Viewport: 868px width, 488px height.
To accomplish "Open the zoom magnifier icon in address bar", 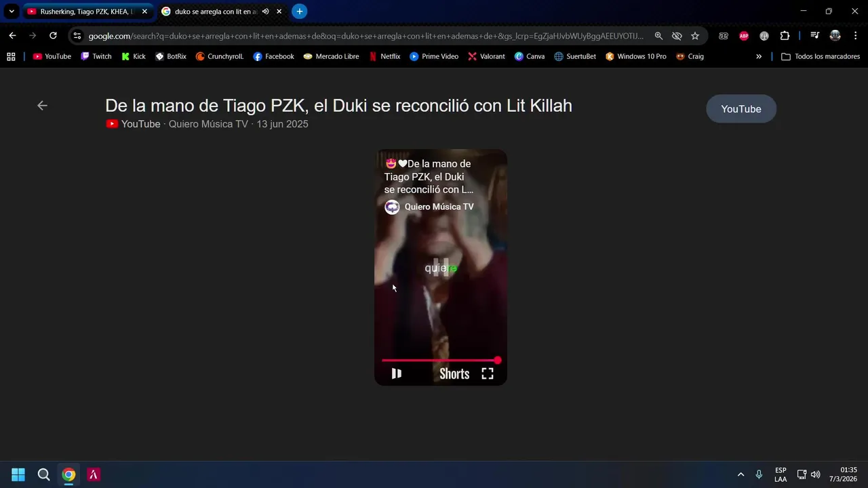I will coord(658,36).
